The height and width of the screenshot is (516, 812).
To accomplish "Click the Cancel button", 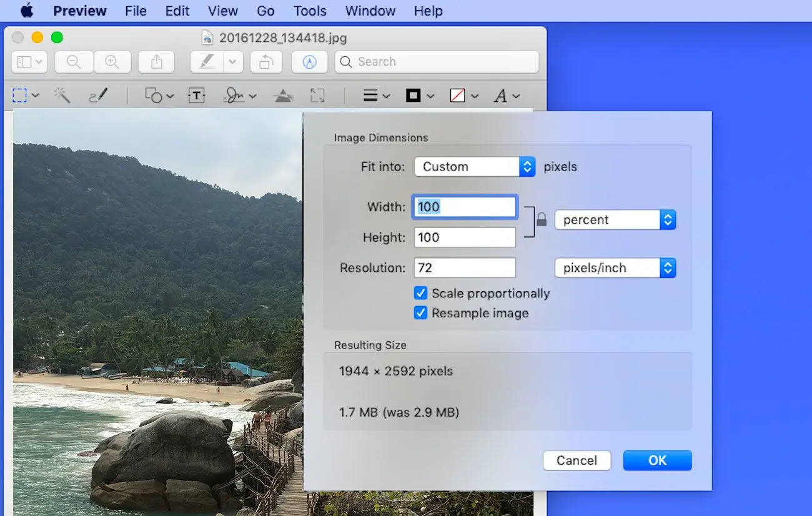I will click(x=577, y=460).
